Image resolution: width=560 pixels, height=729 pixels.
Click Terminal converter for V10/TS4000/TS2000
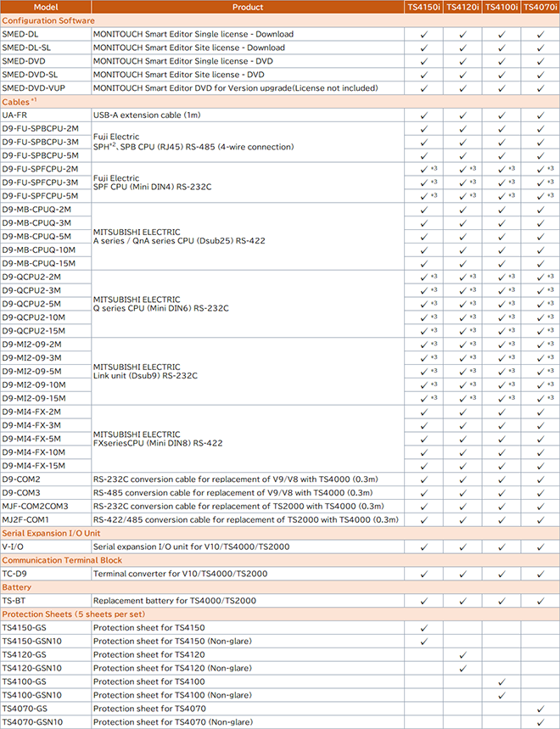pos(181,574)
